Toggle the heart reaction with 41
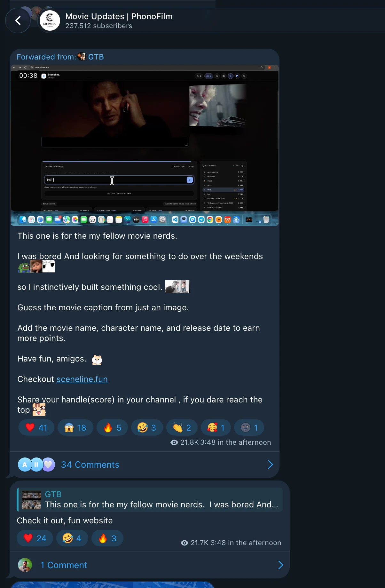This screenshot has width=385, height=588. pos(36,428)
